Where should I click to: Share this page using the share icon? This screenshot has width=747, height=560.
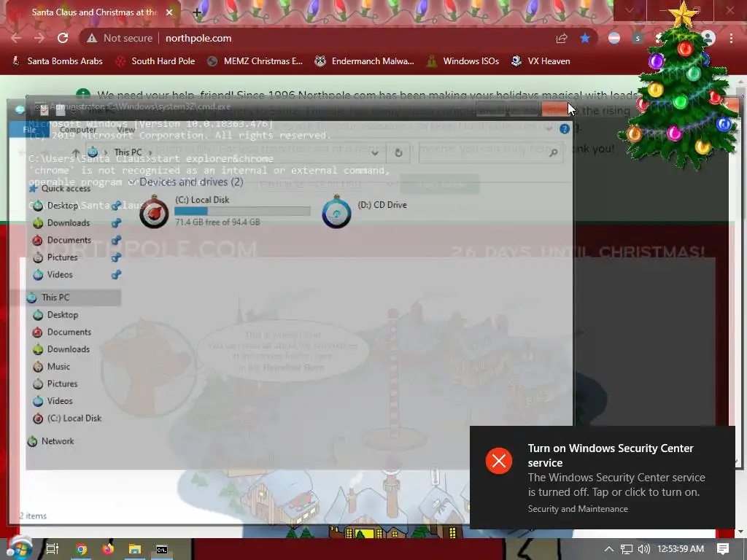coord(562,38)
